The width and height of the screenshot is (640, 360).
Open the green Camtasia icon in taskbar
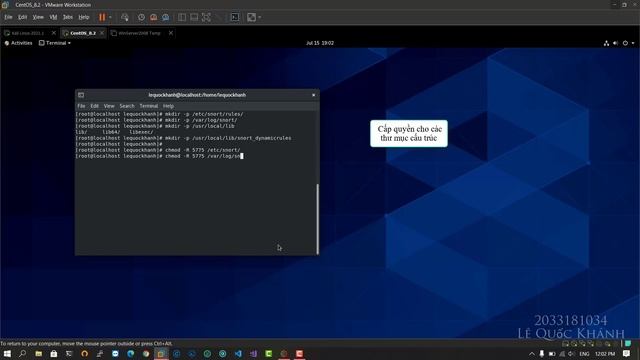(x=269, y=353)
